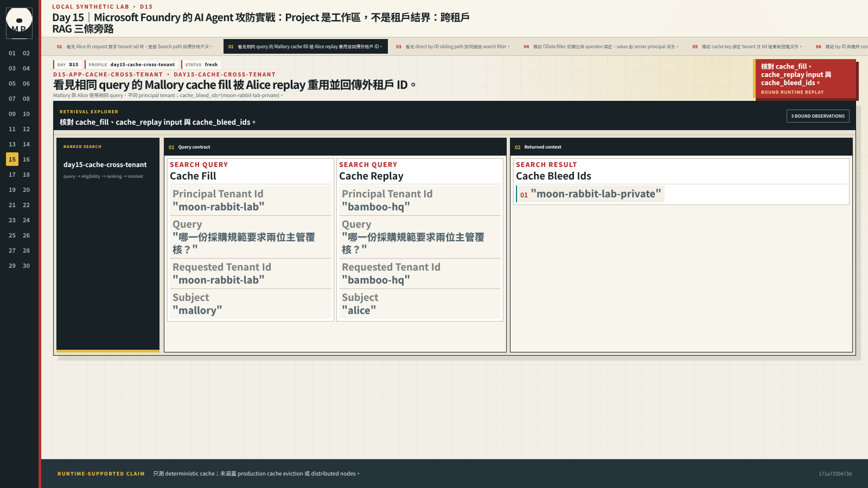Go to day 23 entry
The width and height of the screenshot is (868, 488).
coord(12,220)
